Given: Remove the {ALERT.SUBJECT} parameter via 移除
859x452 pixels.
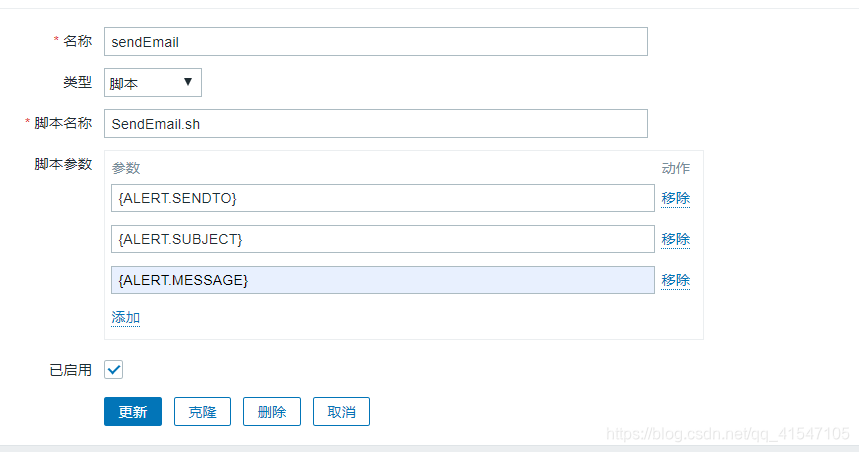Looking at the screenshot, I should 675,239.
